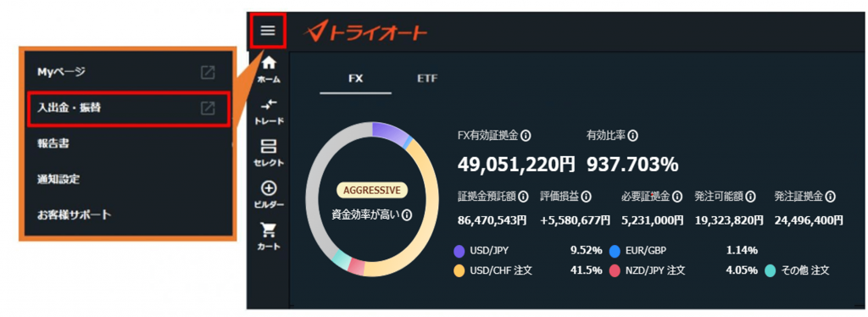
Task: Click info icon next to 有効比率
Action: (x=632, y=135)
